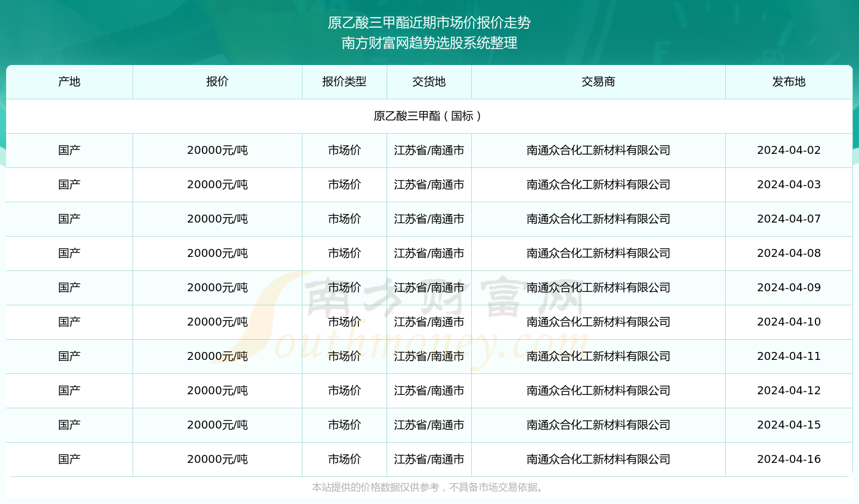This screenshot has width=859, height=504.
Task: Click the 交货地 column header
Action: point(429,82)
